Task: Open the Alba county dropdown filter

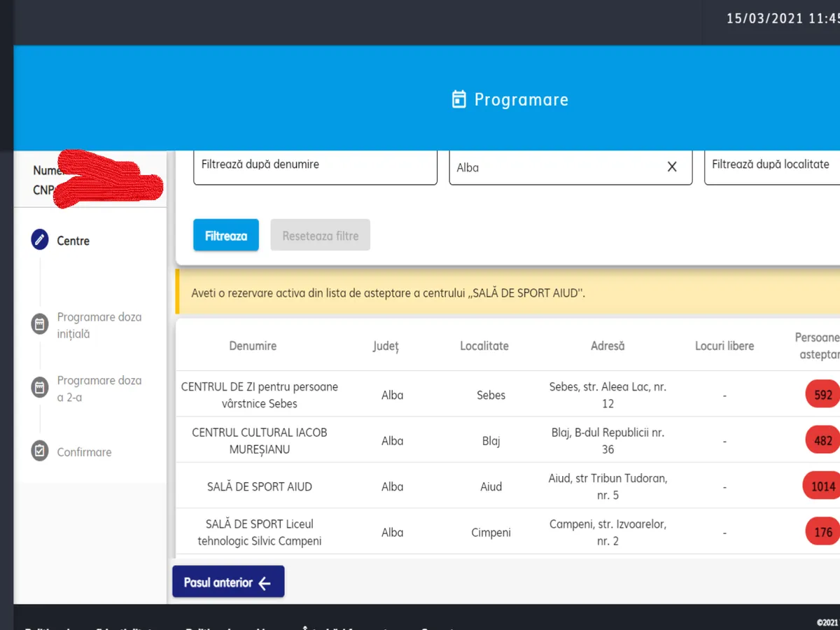Action: coord(553,167)
